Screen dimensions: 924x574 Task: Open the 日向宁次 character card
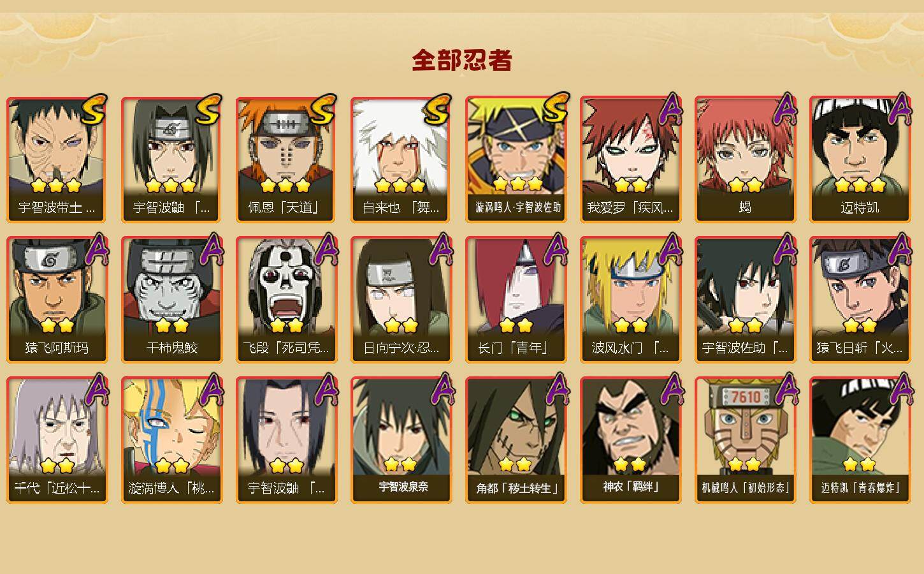(x=401, y=300)
